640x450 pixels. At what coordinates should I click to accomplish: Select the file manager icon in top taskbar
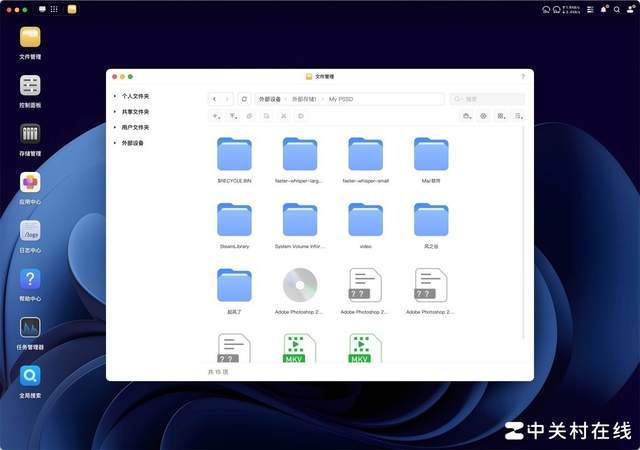click(72, 9)
